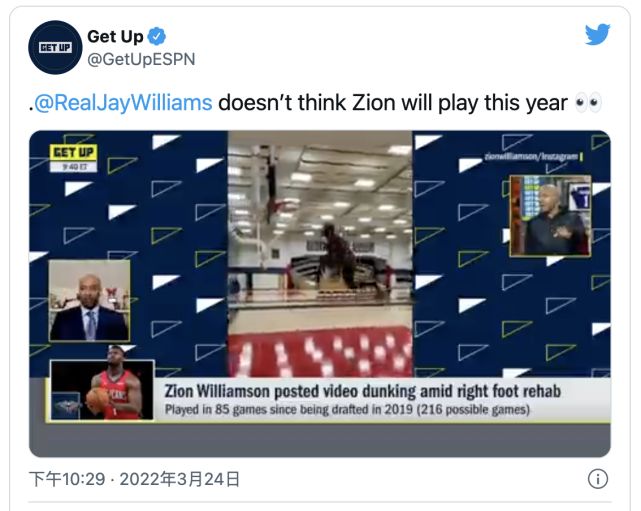
Task: Click the gesturing host inset at right
Action: [x=550, y=216]
